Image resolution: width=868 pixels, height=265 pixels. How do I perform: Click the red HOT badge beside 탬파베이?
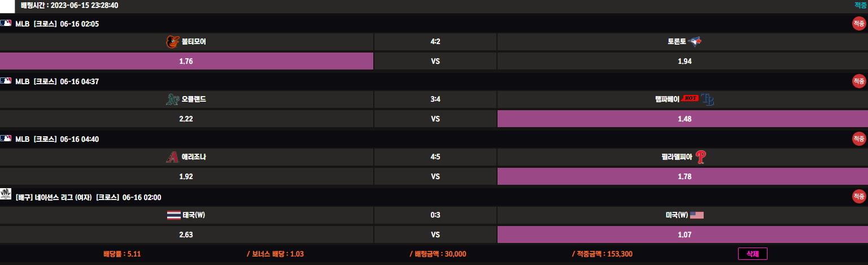690,99
